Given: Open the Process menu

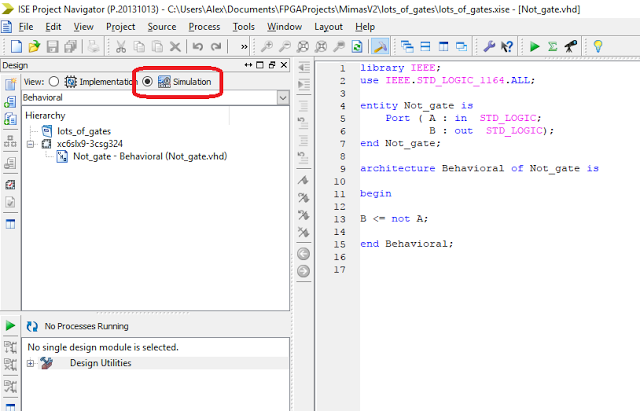Looking at the screenshot, I should point(204,27).
